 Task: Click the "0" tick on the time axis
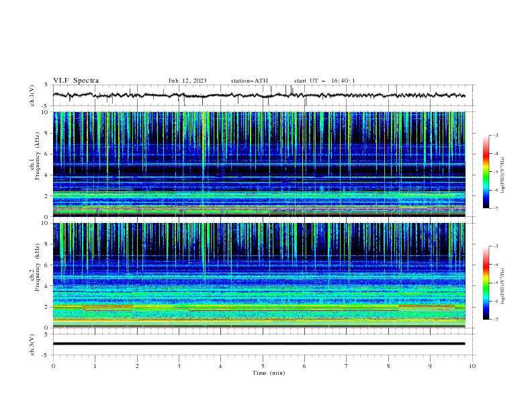(x=53, y=366)
